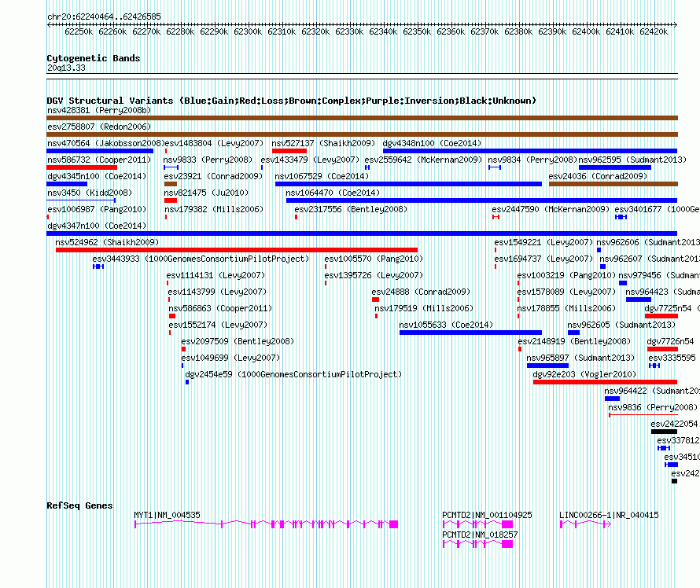This screenshot has width=700, height=588.
Task: Select the dgv4347n100 (Coe2014) label
Action: [x=97, y=226]
